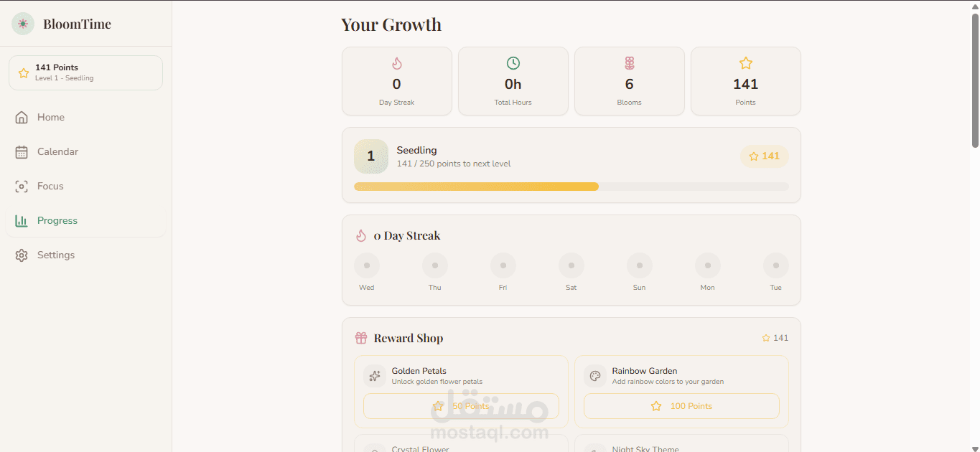Screen dimensions: 980x452
Task: Click the flame icon above Day Streak
Action: point(397,63)
